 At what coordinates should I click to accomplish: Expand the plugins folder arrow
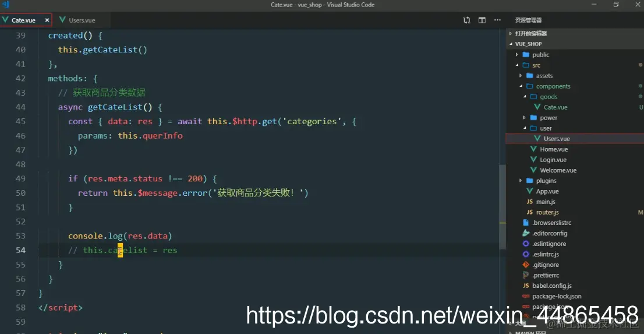[x=521, y=181]
